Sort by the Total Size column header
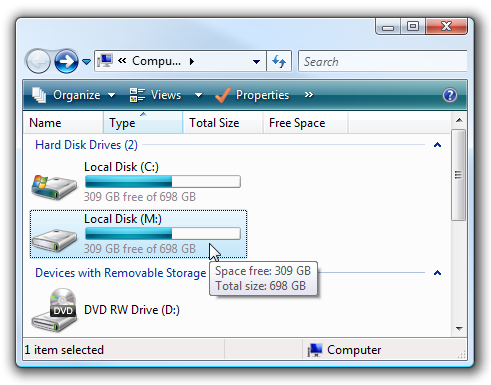Image resolution: width=491 pixels, height=385 pixels. click(x=223, y=123)
